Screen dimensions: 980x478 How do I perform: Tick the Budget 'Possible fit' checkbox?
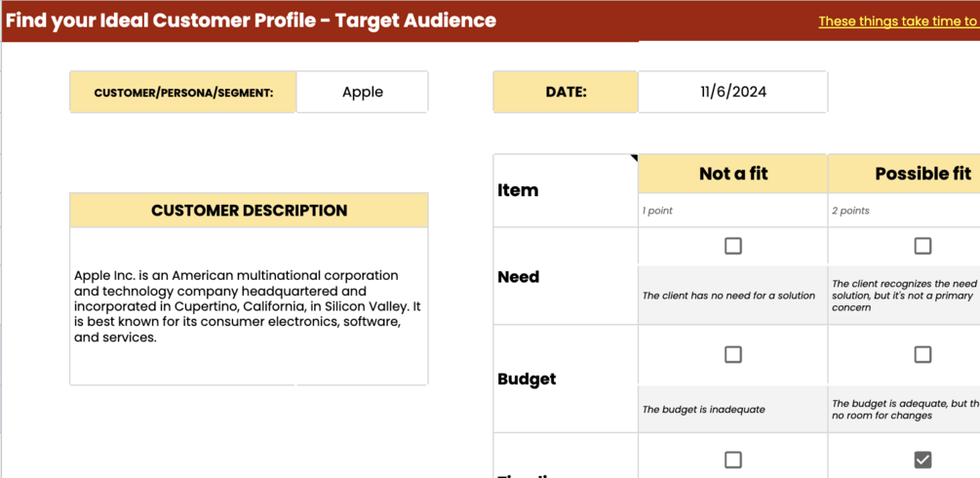pos(922,355)
